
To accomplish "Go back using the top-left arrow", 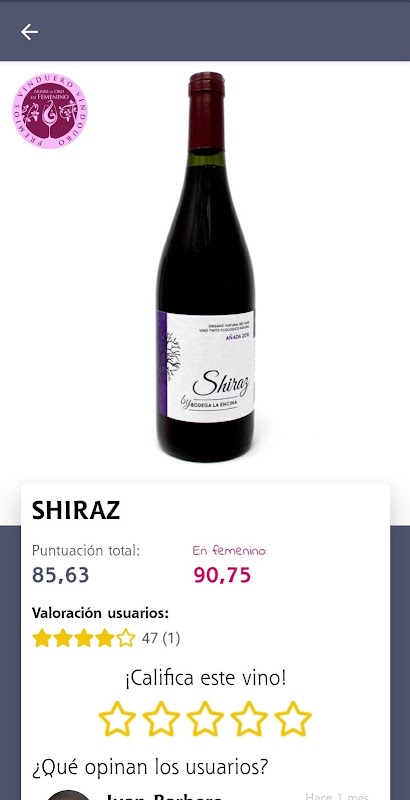I will coord(29,32).
